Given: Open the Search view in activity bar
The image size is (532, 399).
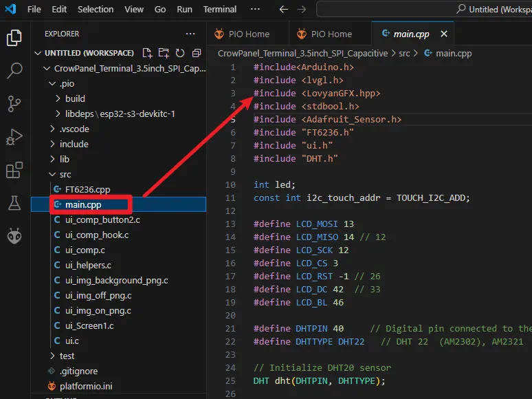Looking at the screenshot, I should (14, 71).
